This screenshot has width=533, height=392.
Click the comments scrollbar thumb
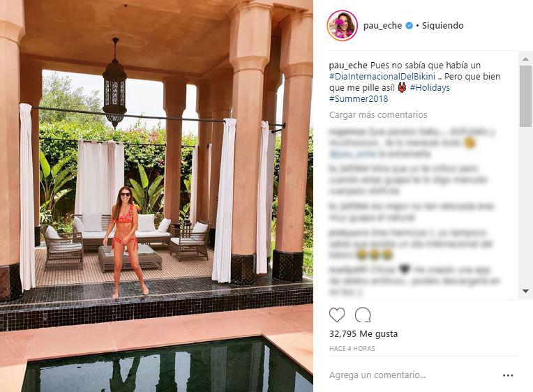pos(525,96)
